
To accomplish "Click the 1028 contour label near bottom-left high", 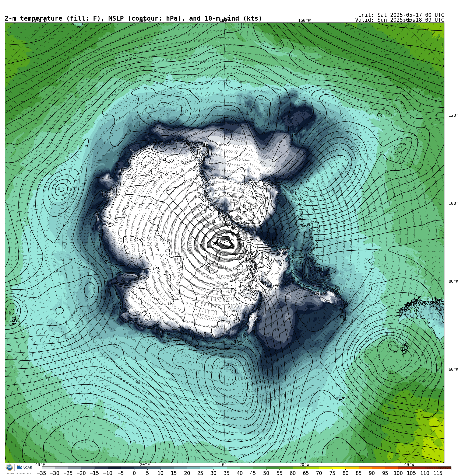I will click(87, 441).
